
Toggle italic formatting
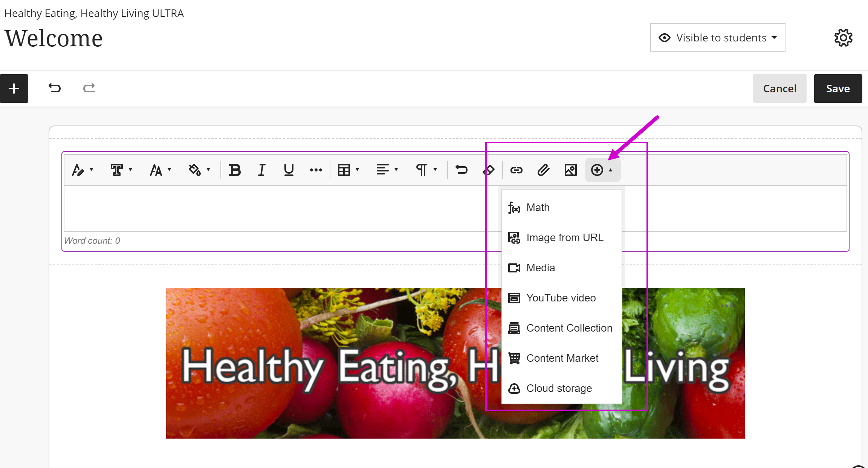click(261, 170)
